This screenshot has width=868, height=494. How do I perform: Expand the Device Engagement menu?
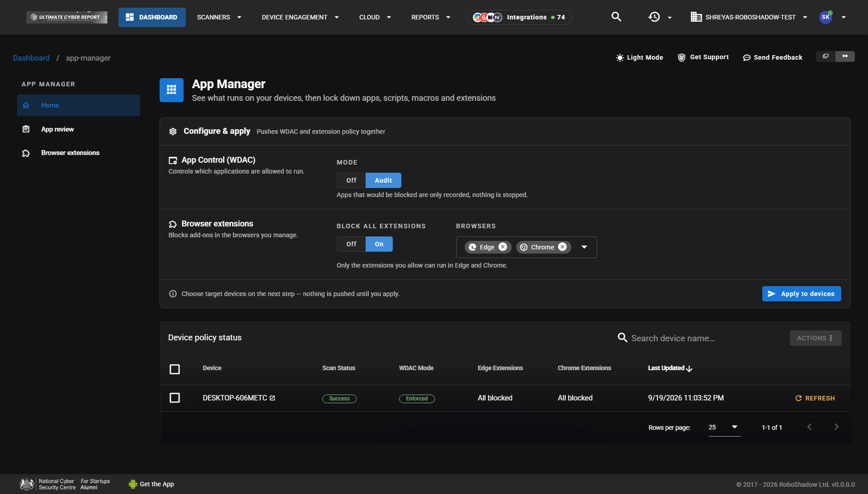pyautogui.click(x=300, y=17)
